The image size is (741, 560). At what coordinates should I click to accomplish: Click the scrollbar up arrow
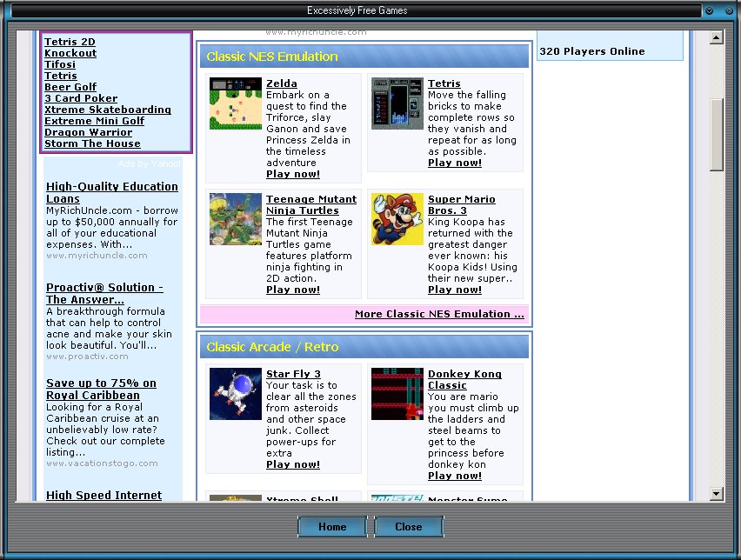[x=717, y=37]
